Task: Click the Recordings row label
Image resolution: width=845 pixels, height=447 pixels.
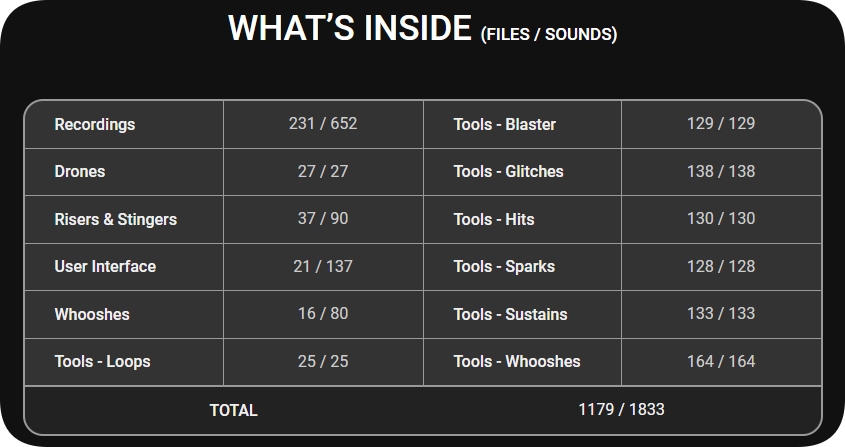Action: click(95, 125)
